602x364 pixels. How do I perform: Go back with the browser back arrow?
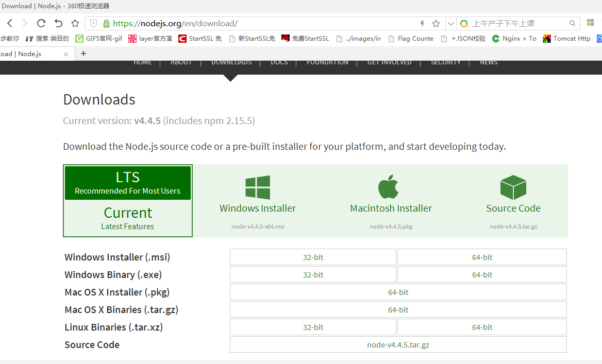[x=10, y=23]
